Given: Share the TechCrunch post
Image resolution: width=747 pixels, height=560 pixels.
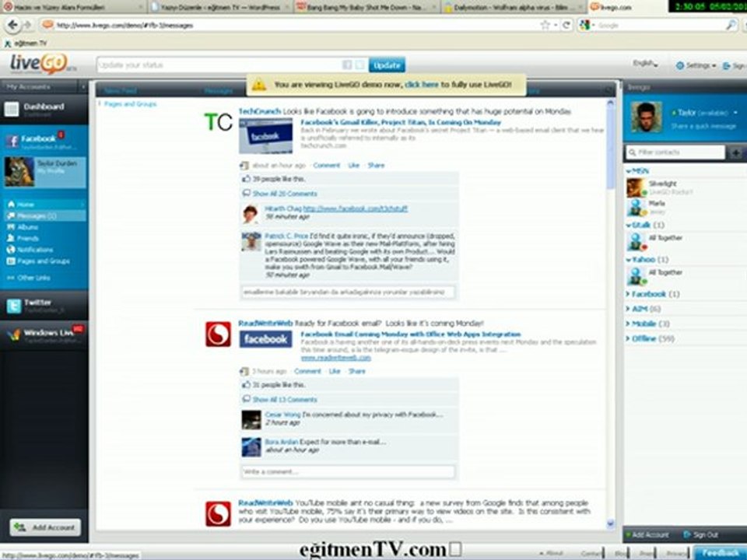Looking at the screenshot, I should [x=376, y=165].
